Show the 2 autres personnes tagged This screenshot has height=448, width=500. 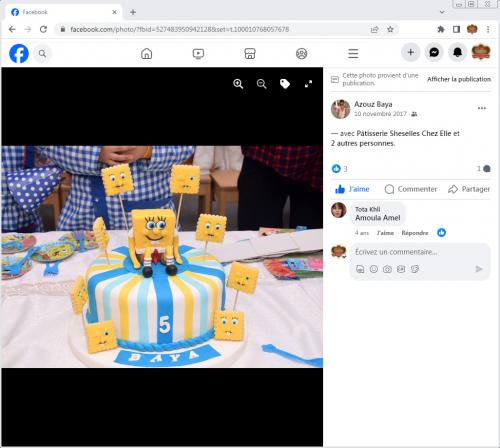pos(363,143)
